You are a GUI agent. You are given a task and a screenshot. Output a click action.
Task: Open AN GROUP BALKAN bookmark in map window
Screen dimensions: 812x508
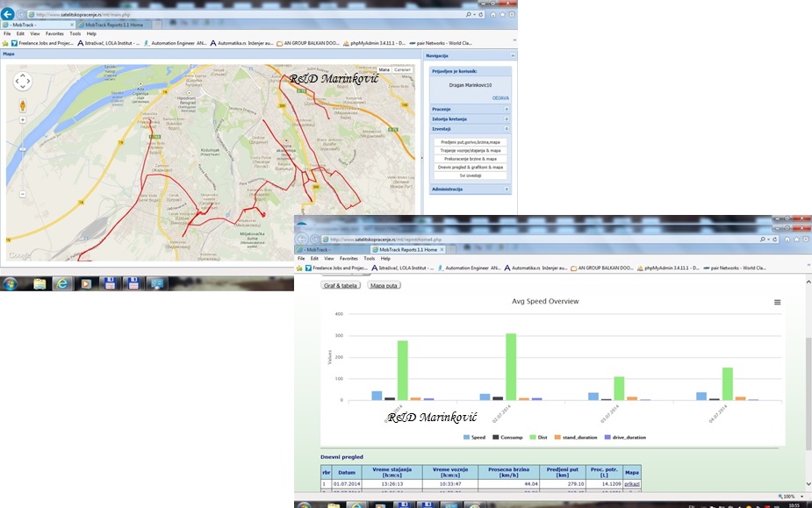[x=308, y=43]
